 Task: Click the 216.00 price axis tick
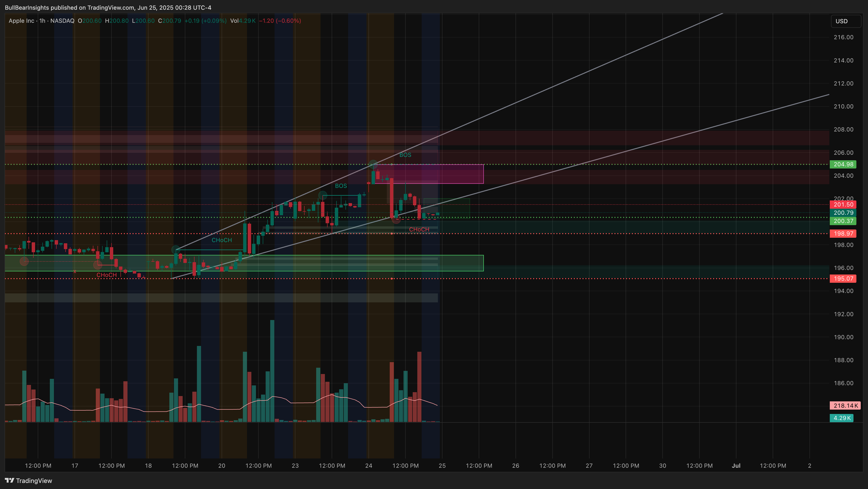[843, 37]
